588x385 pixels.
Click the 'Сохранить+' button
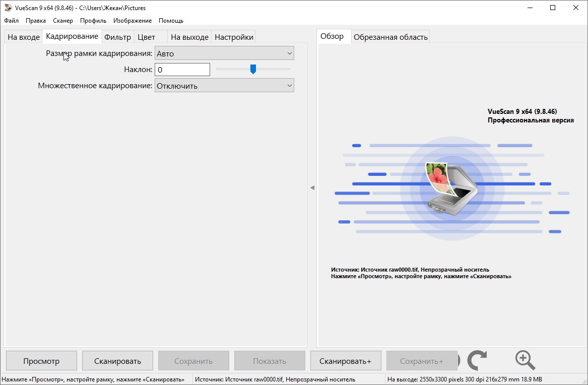pyautogui.click(x=422, y=361)
